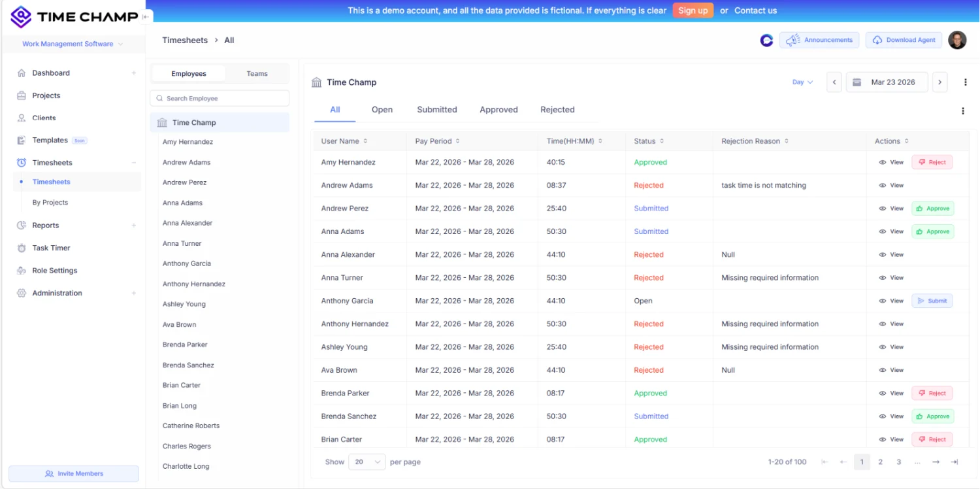Reject Amy Hernandez's approved timesheet
The image size is (980, 489).
[x=932, y=161]
